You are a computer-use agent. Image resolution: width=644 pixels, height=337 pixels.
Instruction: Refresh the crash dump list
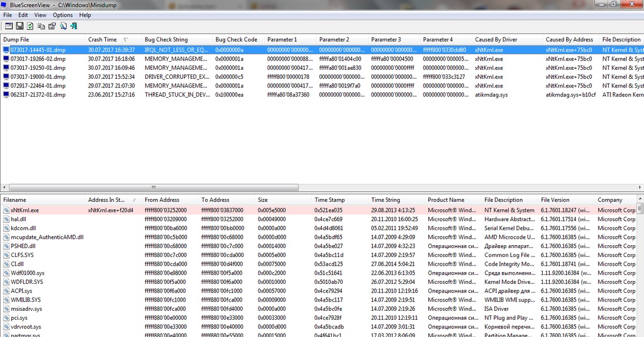[30, 26]
